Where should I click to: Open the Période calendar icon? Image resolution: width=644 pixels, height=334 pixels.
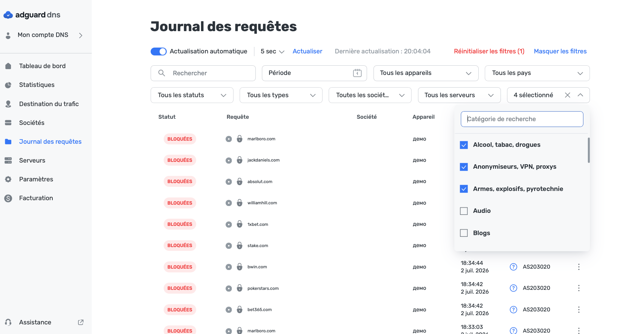click(357, 73)
